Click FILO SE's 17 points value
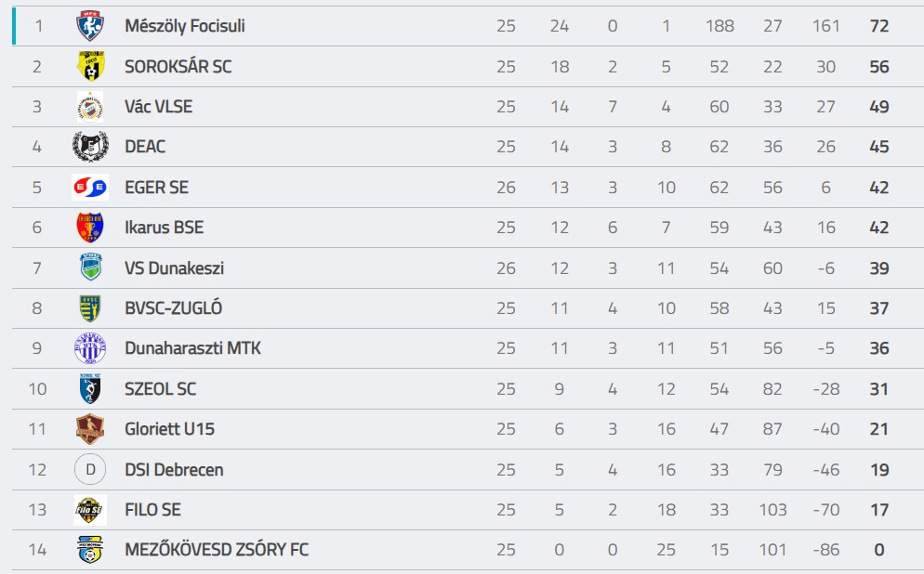 (x=879, y=510)
